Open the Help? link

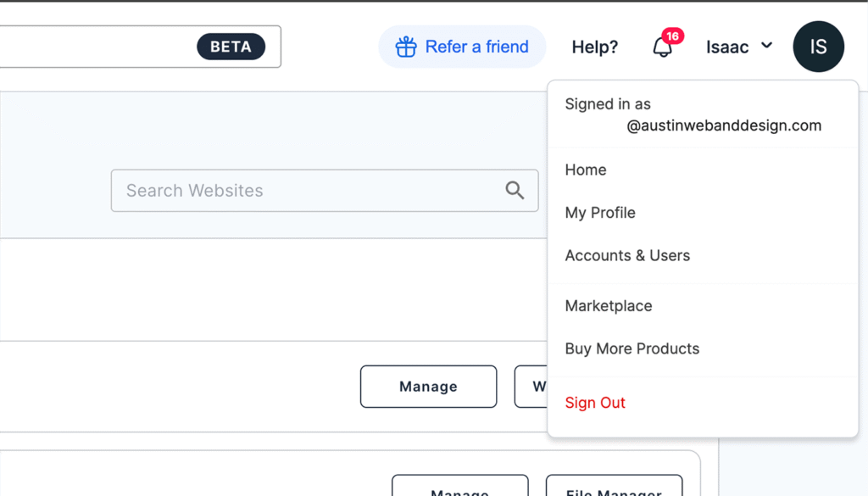point(594,47)
